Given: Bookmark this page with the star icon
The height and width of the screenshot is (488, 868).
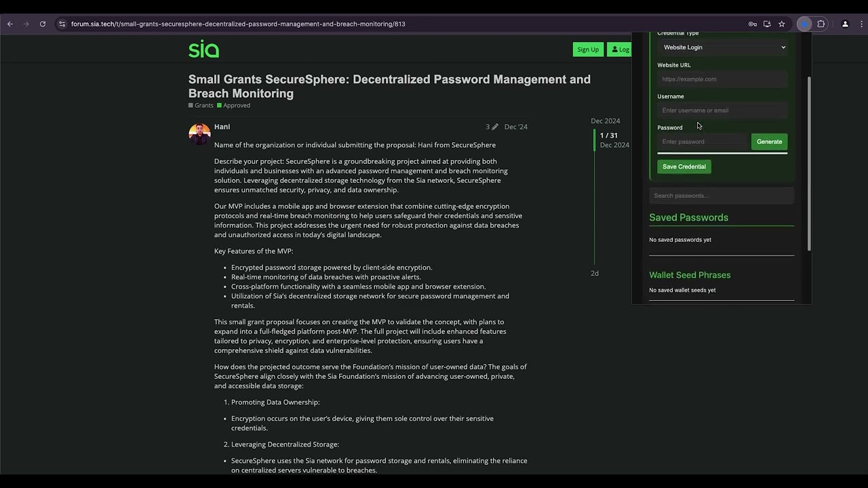Looking at the screenshot, I should (x=782, y=24).
